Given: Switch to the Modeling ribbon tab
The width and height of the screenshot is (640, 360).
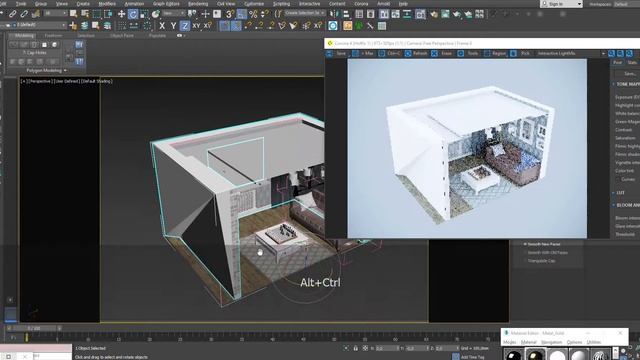Looking at the screenshot, I should [x=24, y=36].
